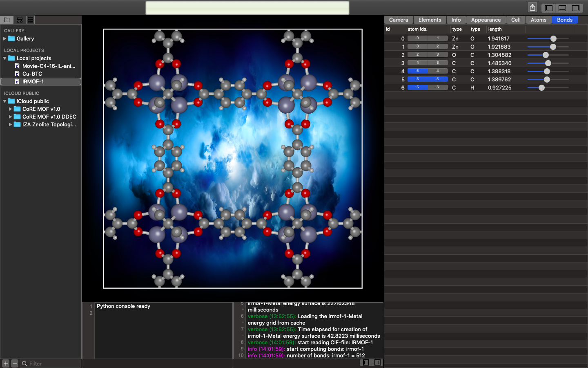Switch to the Appearance tab
This screenshot has height=368, width=588.
[486, 20]
